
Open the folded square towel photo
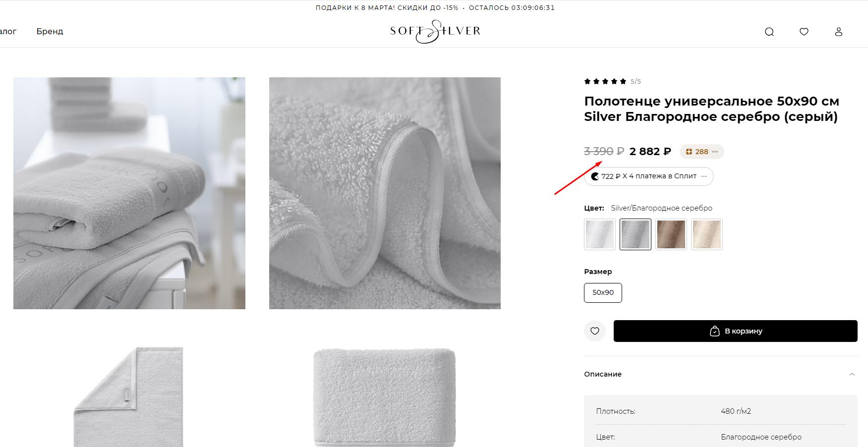tap(385, 396)
